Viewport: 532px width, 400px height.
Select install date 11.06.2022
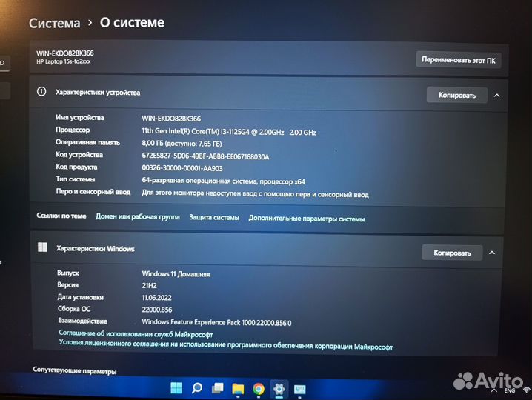point(157,298)
